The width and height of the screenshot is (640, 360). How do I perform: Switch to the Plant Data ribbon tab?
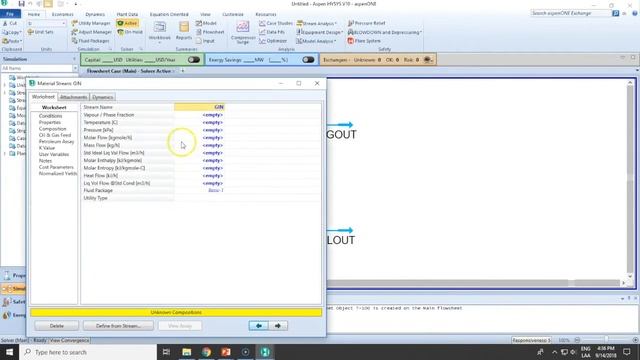tap(127, 14)
